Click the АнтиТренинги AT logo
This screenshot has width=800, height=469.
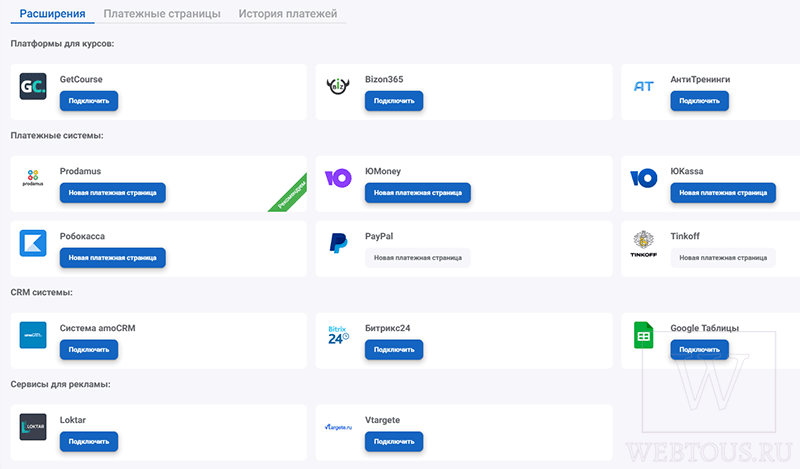[x=643, y=86]
